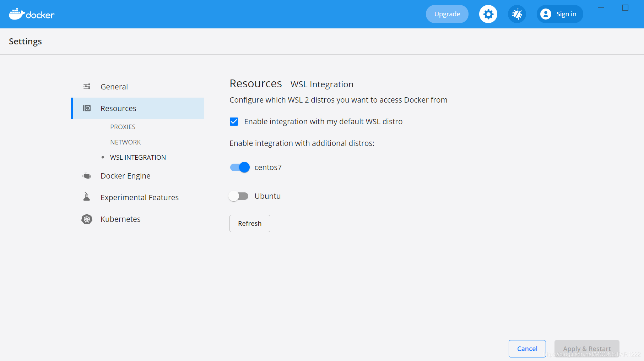Click the Docker Engine icon
Viewport: 644px width, 361px height.
point(87,176)
